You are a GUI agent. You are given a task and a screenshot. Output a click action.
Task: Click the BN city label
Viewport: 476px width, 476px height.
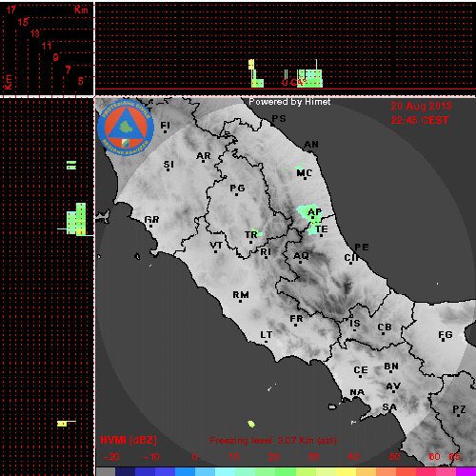coord(391,367)
